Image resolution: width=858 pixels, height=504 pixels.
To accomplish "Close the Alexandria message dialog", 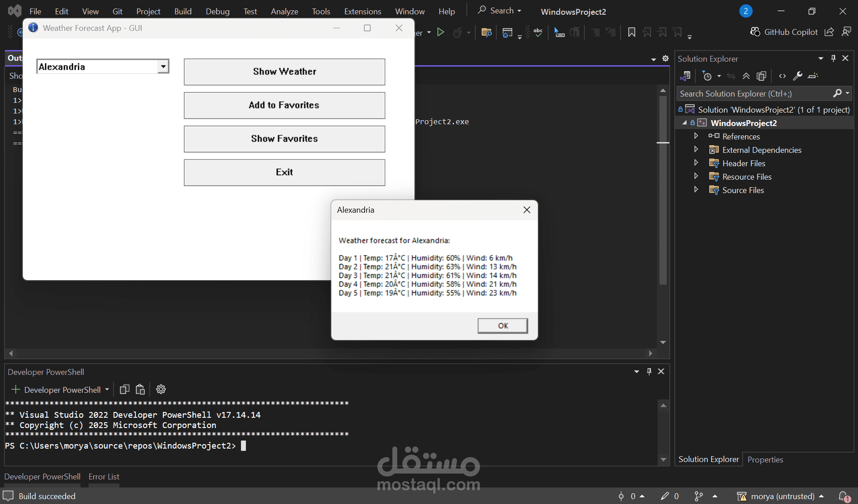I will (527, 210).
